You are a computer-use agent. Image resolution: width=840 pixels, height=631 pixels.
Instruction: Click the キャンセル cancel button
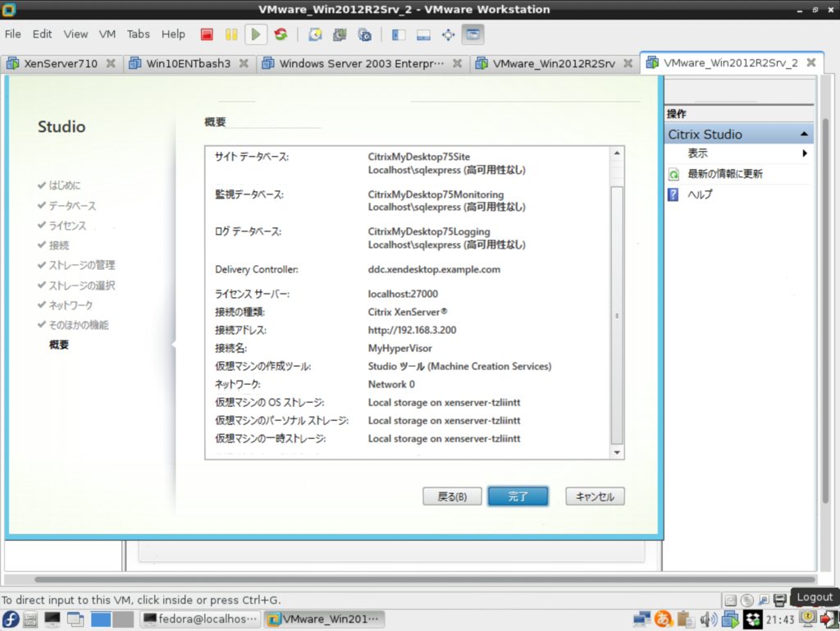[x=595, y=496]
